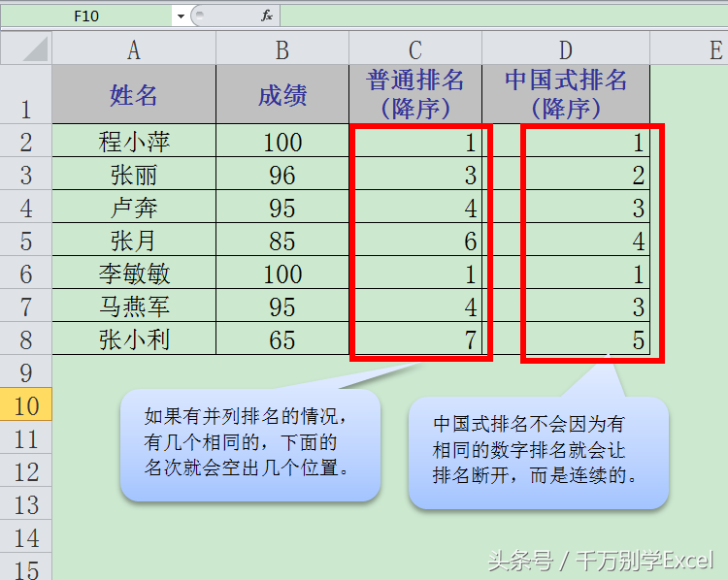728x580 pixels.
Task: Click score 95 in 卢奔 row
Action: click(x=282, y=207)
